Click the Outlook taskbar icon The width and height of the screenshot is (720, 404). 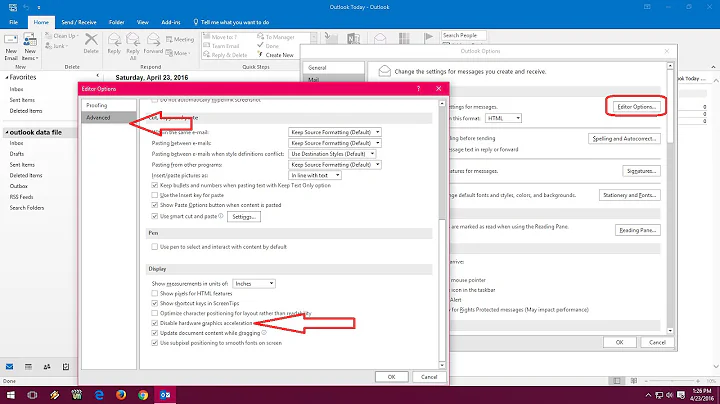(x=165, y=395)
